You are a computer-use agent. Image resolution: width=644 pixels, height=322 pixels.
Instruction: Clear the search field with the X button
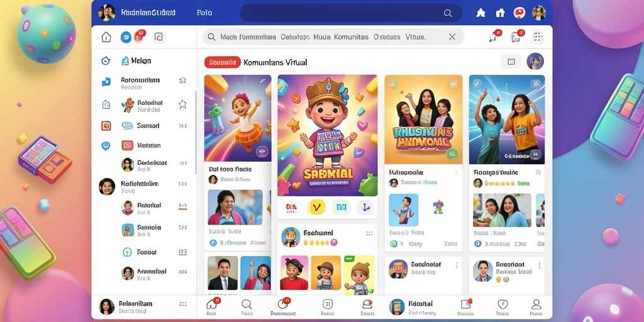452,37
